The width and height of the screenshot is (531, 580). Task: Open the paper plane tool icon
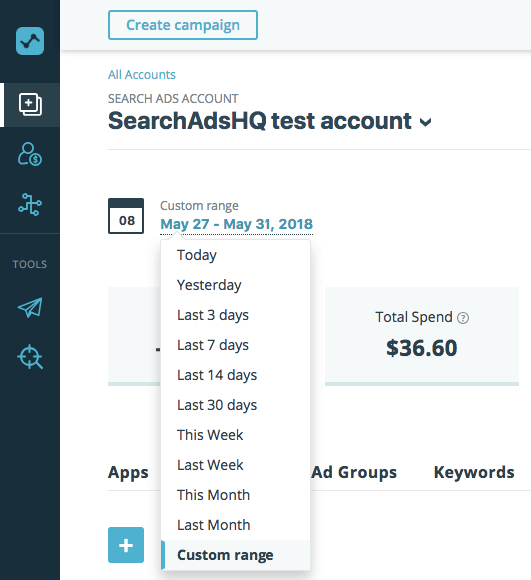(x=30, y=307)
